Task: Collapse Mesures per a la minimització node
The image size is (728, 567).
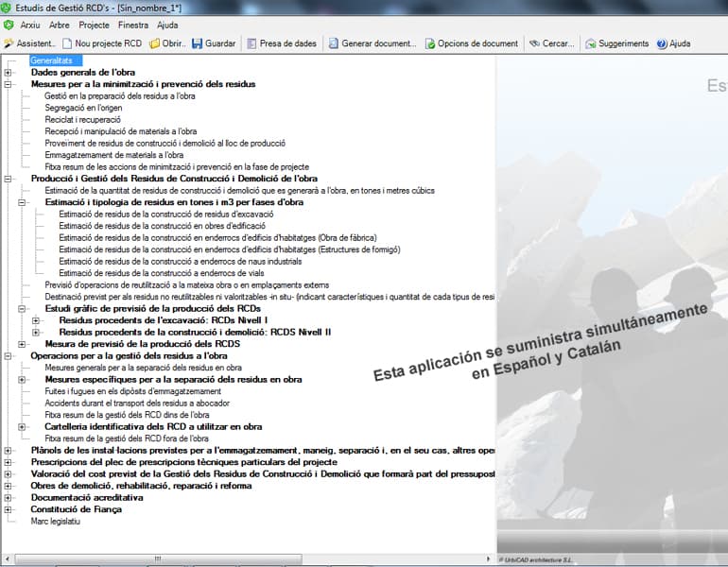Action: click(8, 84)
